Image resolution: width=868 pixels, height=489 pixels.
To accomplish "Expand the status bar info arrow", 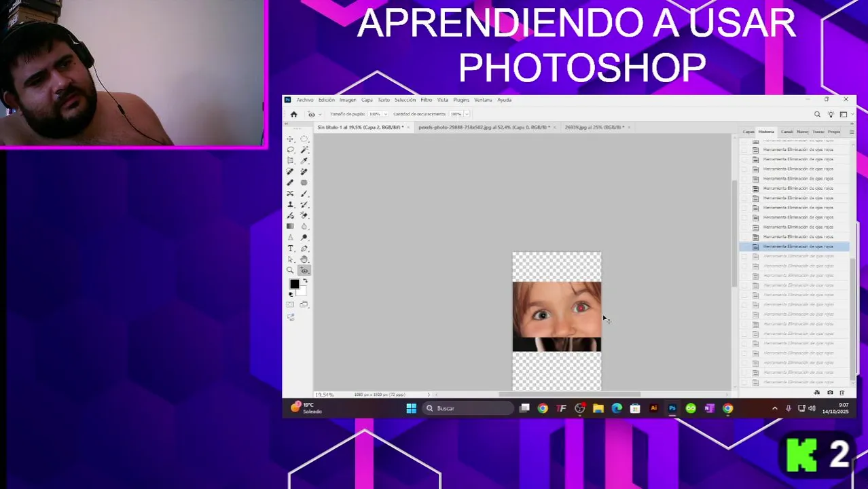I will [429, 395].
